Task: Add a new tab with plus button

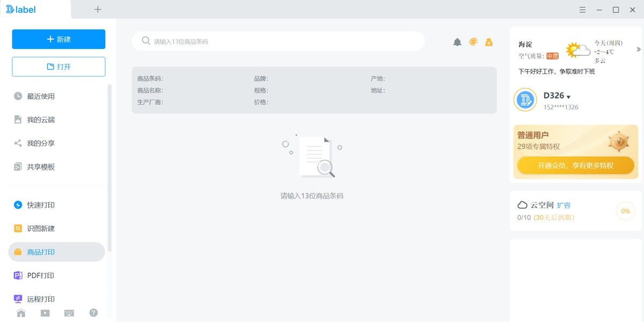Action: point(98,9)
